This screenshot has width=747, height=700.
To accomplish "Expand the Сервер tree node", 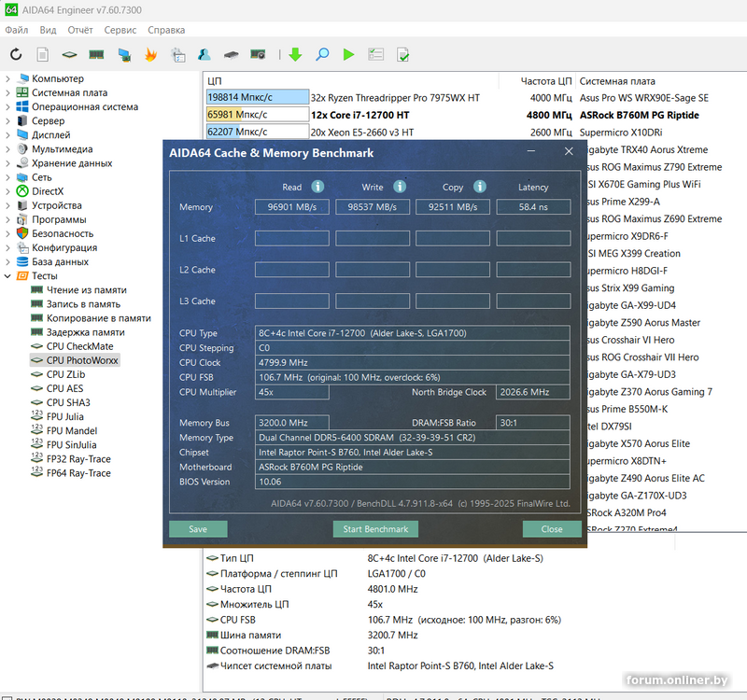I will coord(7,121).
